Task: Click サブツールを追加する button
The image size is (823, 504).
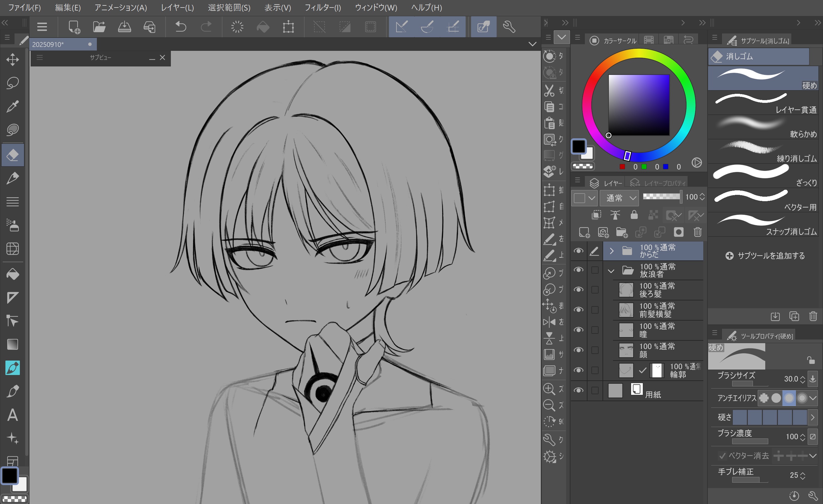Action: click(765, 256)
